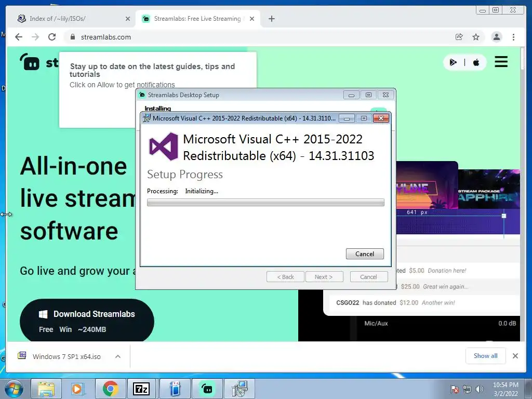This screenshot has width=532, height=399.
Task: Open the Windows Start menu
Action: pos(14,389)
